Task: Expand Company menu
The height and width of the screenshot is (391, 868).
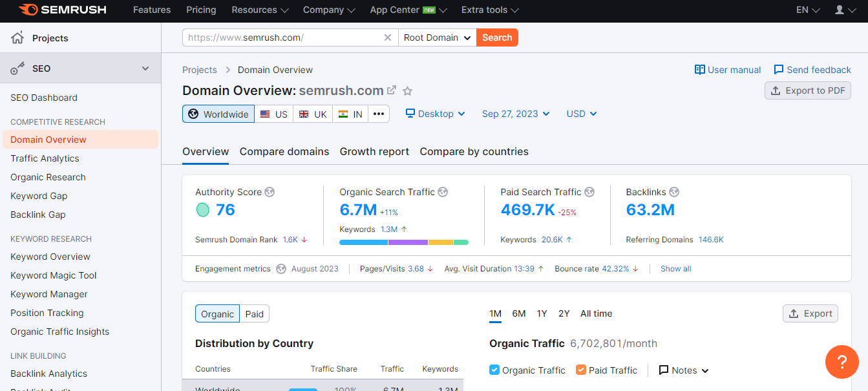Action: point(329,10)
